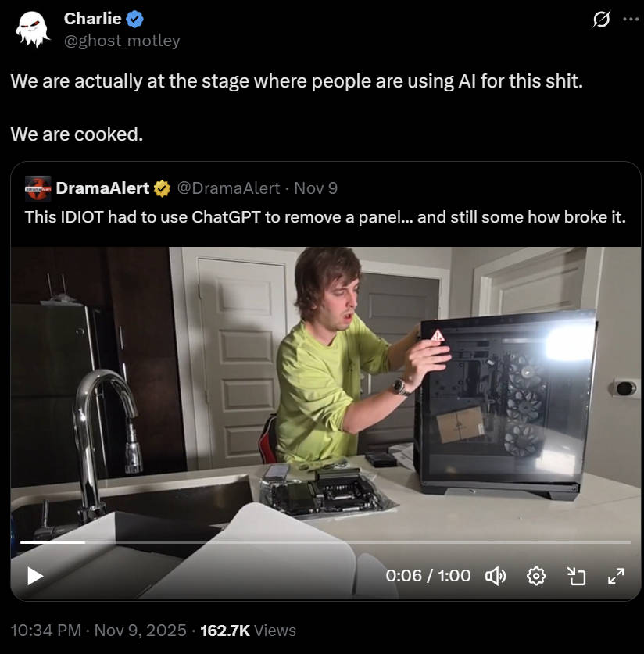Open the three-dot more options menu
The height and width of the screenshot is (654, 644).
click(x=630, y=20)
